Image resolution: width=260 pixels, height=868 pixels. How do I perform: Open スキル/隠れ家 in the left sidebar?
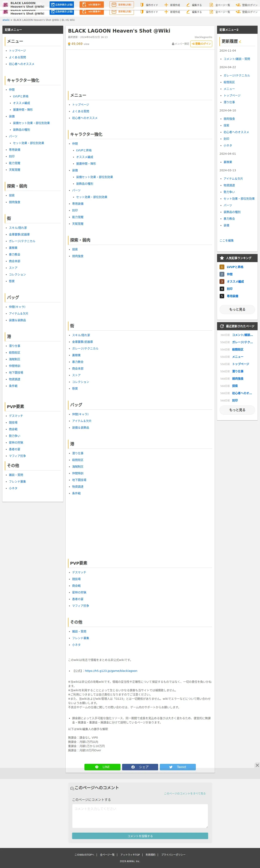pos(18,228)
